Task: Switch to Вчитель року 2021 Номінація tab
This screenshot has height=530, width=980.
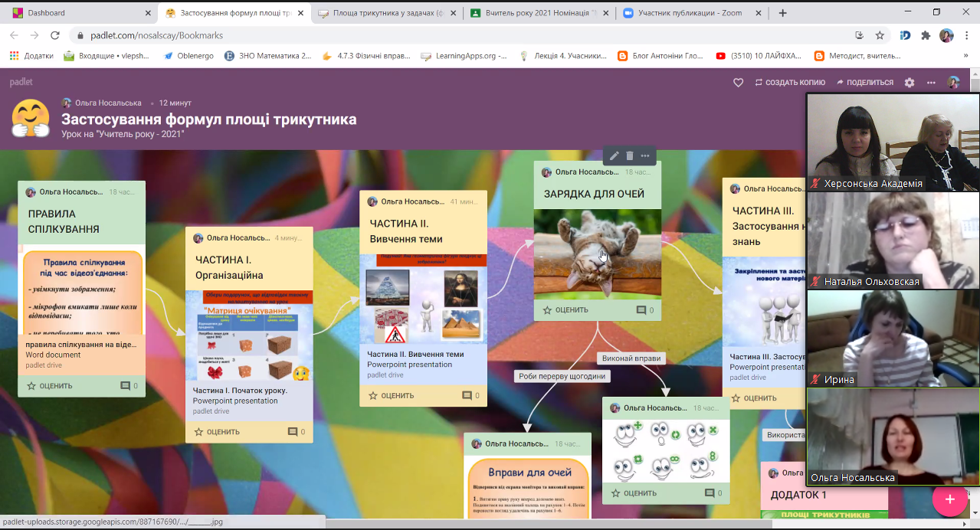Action: pyautogui.click(x=540, y=13)
